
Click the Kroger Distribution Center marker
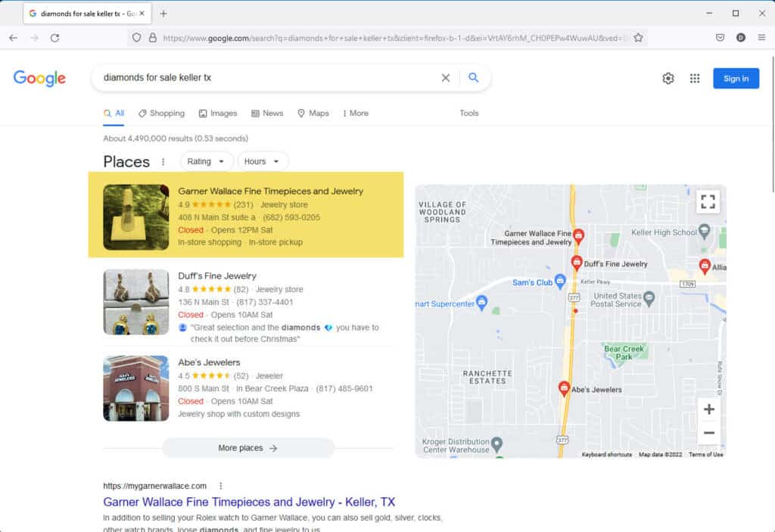(x=496, y=443)
